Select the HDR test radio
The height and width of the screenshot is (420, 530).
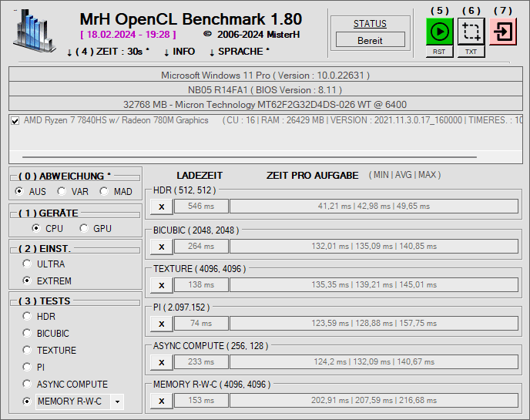(27, 316)
